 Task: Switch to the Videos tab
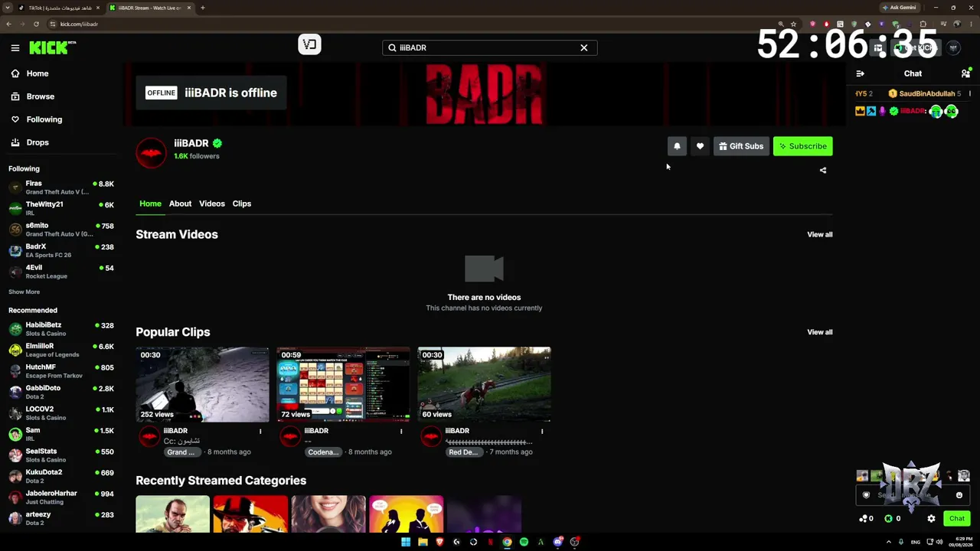[212, 204]
